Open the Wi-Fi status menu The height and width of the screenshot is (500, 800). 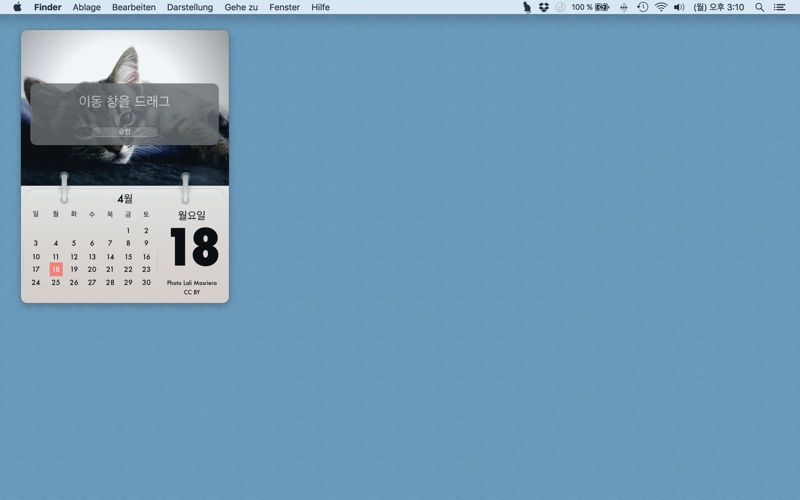[x=661, y=7]
